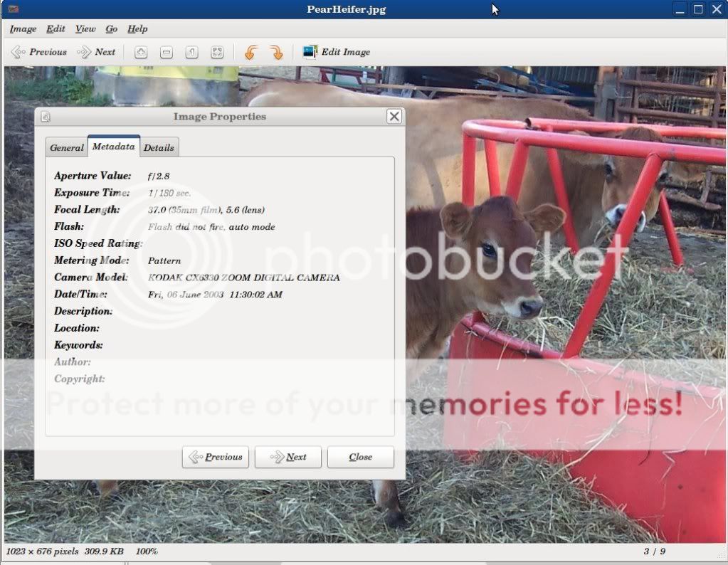Rotate image counterclockwise using the left arrow icon
The image size is (728, 565).
(250, 52)
